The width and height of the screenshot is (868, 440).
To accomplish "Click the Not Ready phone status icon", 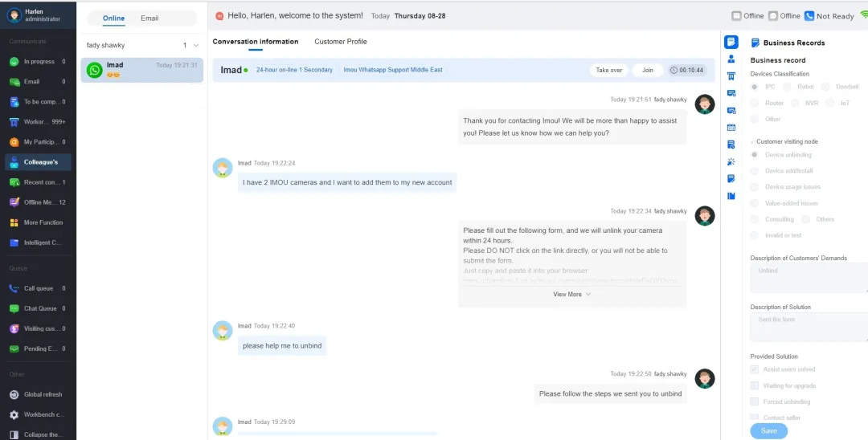I will [x=809, y=16].
